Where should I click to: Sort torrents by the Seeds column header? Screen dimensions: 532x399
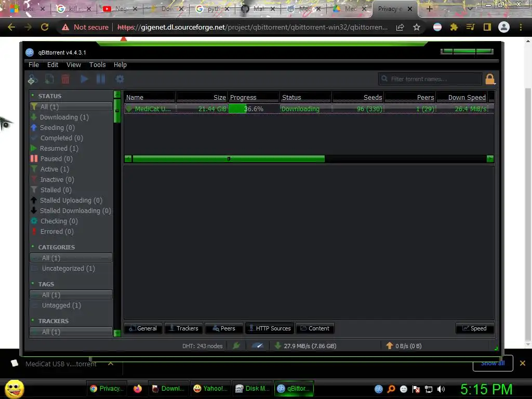(357, 97)
